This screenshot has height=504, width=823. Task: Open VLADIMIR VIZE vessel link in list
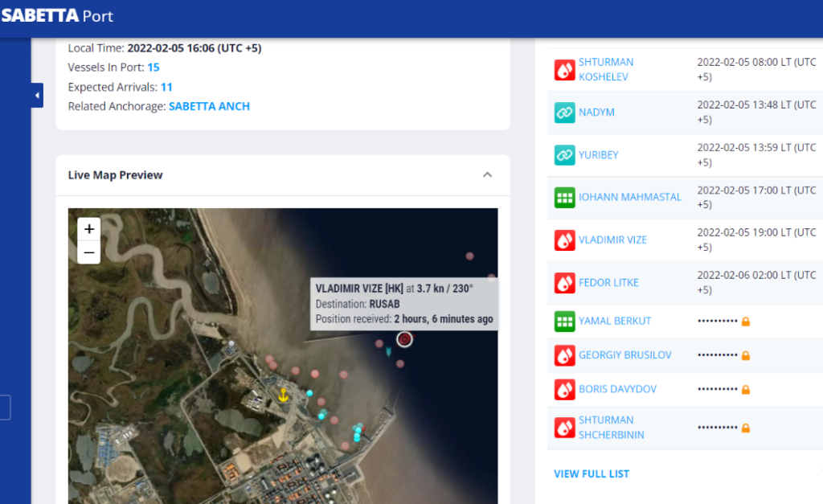click(612, 240)
